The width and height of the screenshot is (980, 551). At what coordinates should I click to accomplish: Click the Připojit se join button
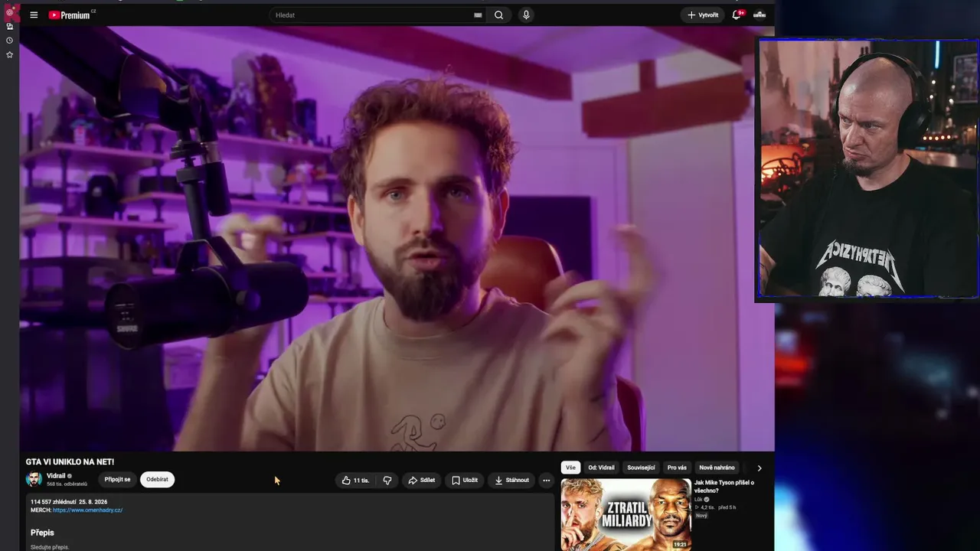coord(117,480)
